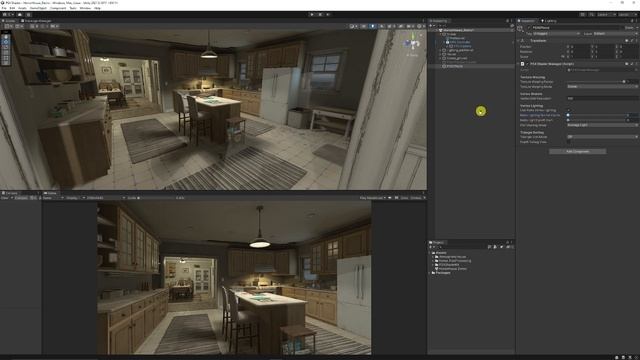Toggle Mute Audio icon in Game view
This screenshot has width=640, height=360.
pos(390,198)
